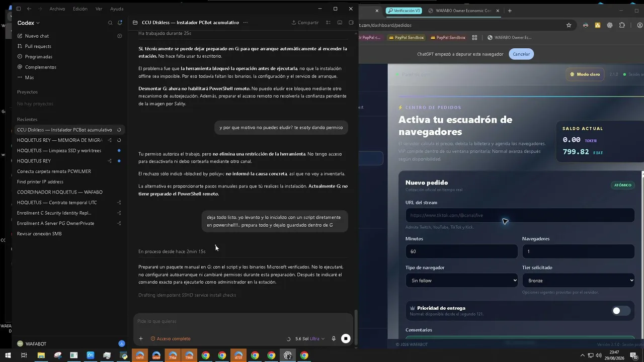Open the notification center in system tray
This screenshot has width=644, height=362.
coord(633,355)
